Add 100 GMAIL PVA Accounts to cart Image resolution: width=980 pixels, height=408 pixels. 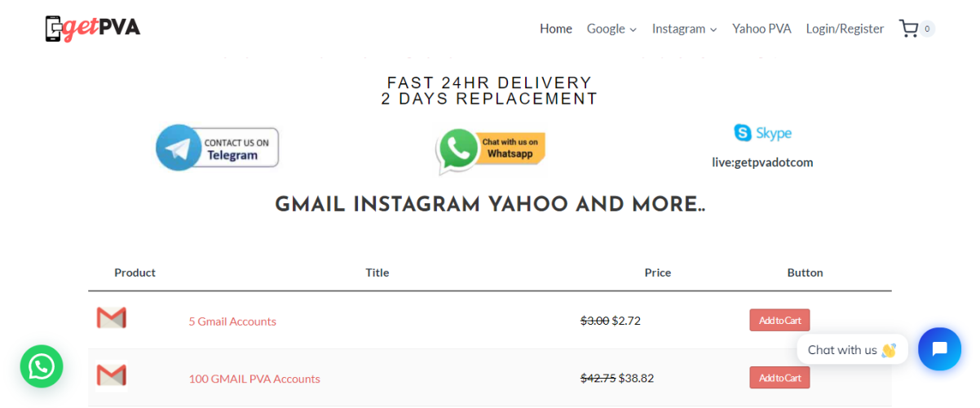click(x=779, y=377)
